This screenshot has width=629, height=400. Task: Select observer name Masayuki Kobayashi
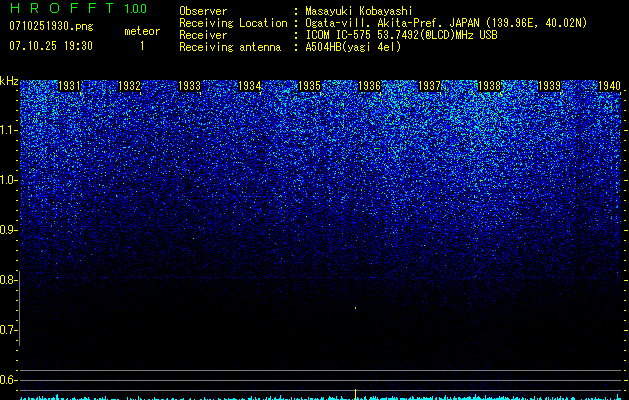tap(359, 11)
